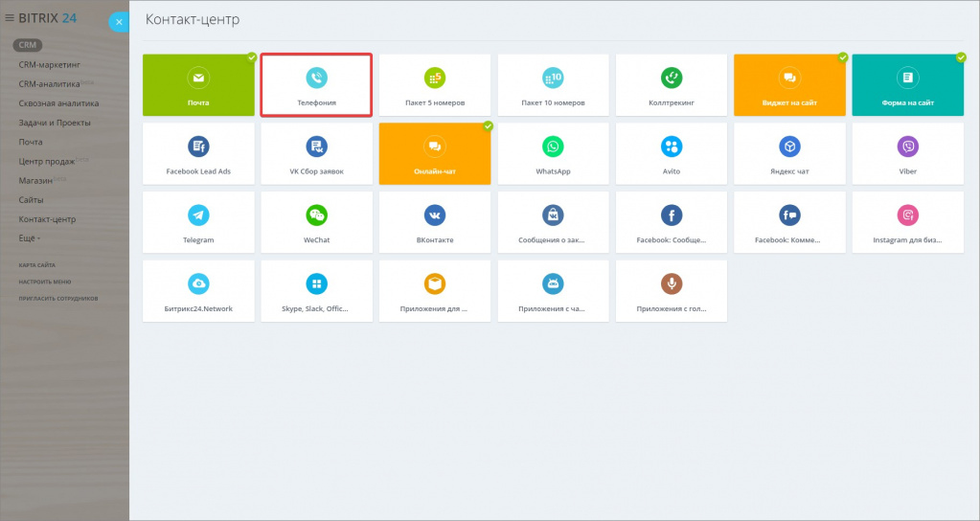Toggle the hamburger menu beside BITRIX 24
This screenshot has height=521, width=980.
click(10, 18)
